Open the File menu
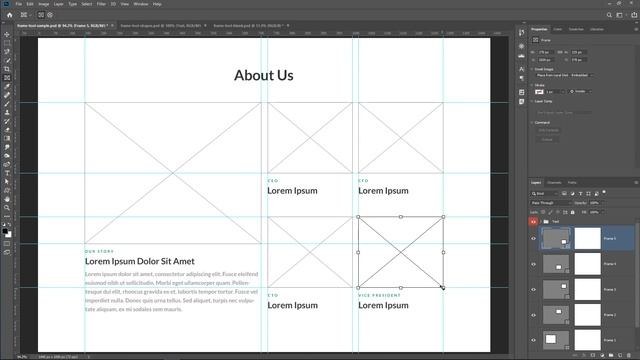Image resolution: width=640 pixels, height=360 pixels. click(x=19, y=4)
